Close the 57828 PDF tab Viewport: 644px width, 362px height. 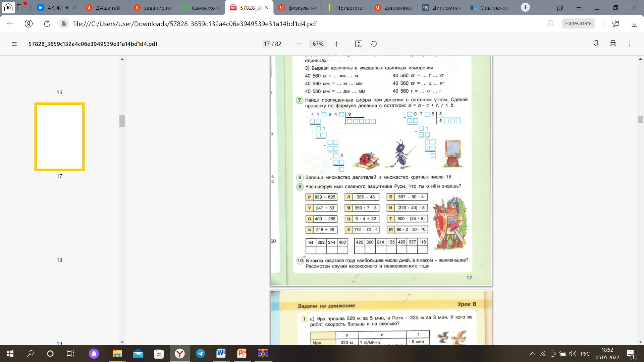267,8
